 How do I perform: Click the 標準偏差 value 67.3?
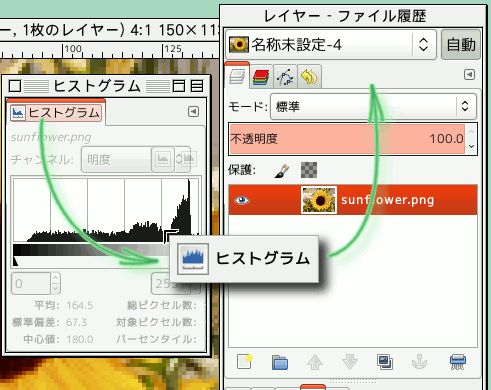pyautogui.click(x=76, y=322)
